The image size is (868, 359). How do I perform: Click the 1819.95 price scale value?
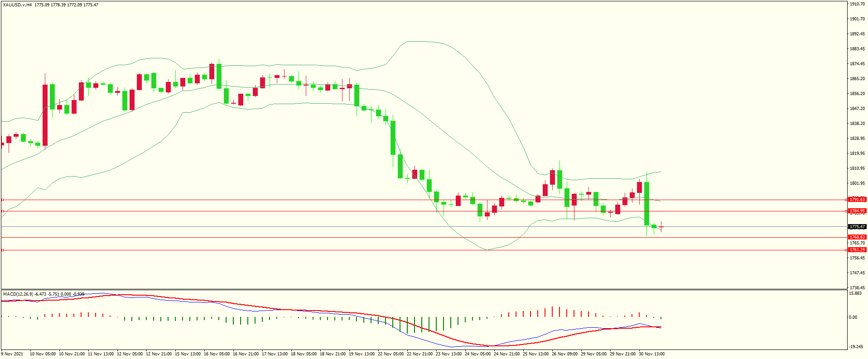[x=858, y=153]
